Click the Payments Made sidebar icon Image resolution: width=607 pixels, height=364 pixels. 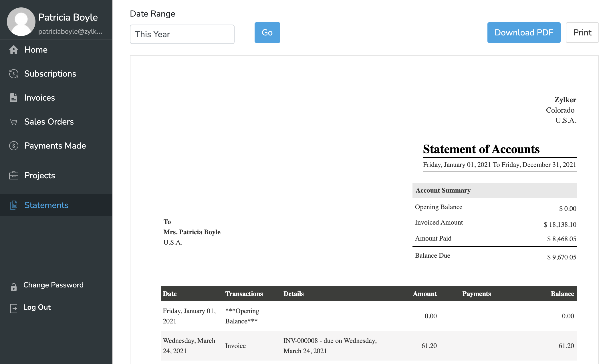pyautogui.click(x=13, y=146)
